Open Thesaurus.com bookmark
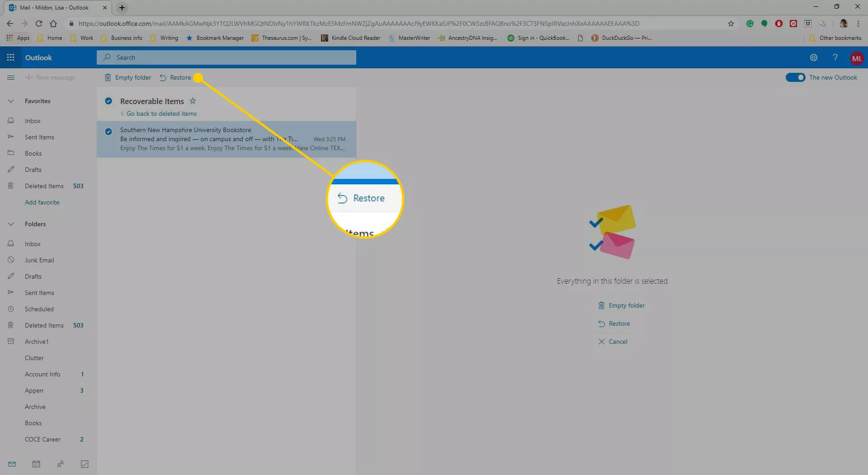 (x=282, y=38)
